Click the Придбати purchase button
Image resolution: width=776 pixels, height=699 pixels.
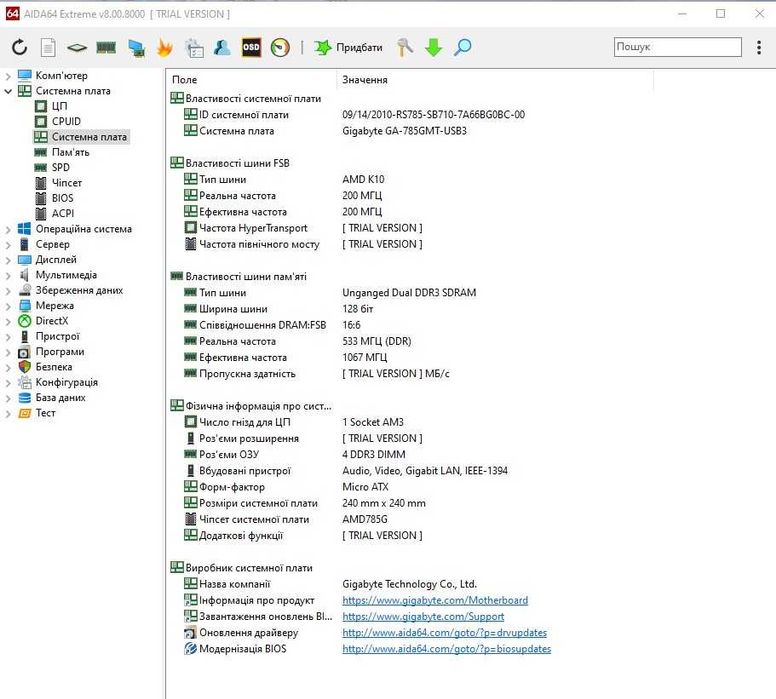click(x=348, y=48)
